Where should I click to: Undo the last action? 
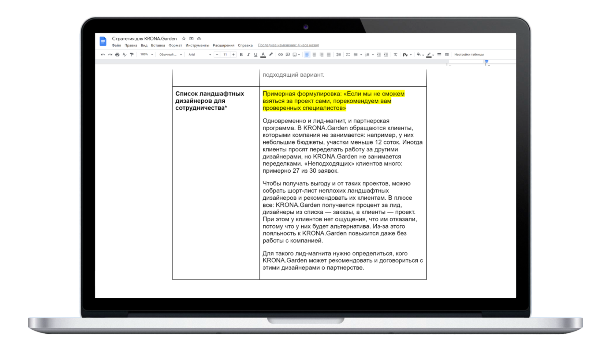(103, 55)
